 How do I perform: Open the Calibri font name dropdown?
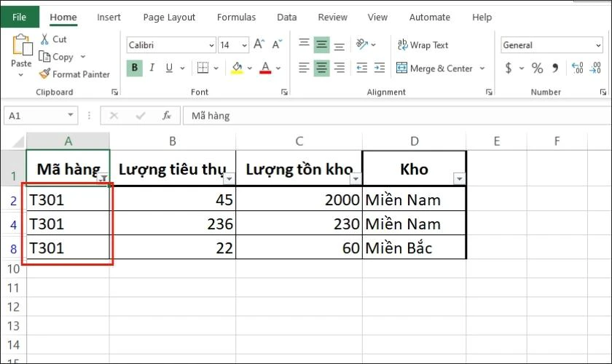point(211,45)
